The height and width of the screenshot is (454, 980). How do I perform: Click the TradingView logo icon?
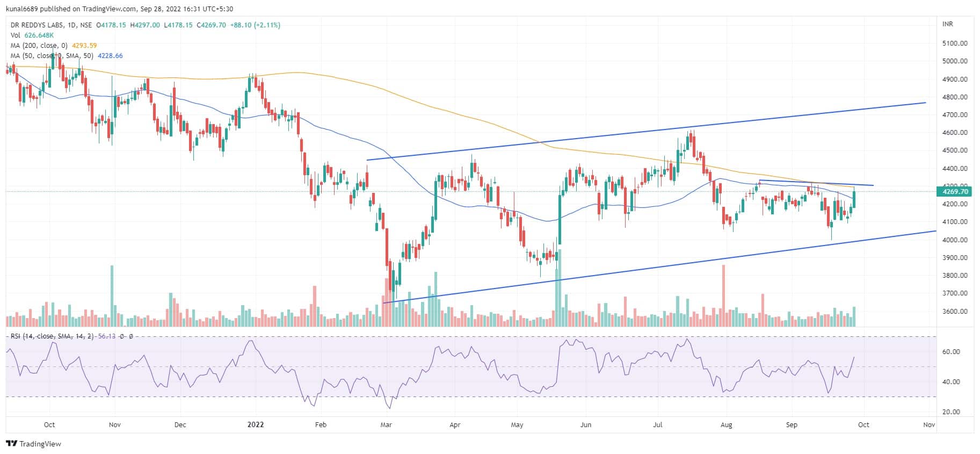click(12, 444)
